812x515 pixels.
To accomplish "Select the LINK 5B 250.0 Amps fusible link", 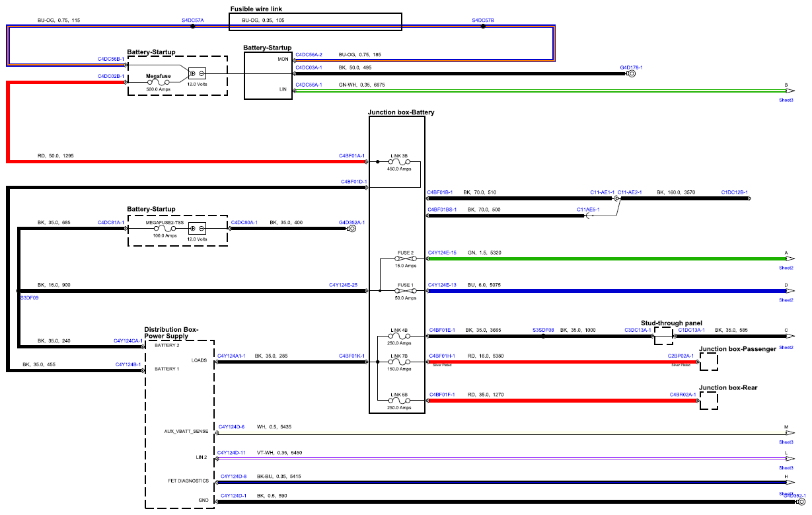I will 400,399.
